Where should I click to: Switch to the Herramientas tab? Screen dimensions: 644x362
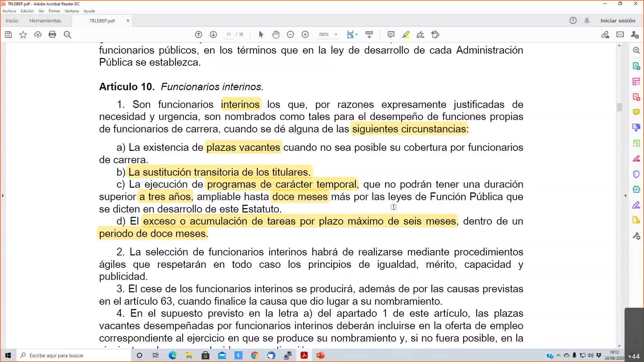45,20
